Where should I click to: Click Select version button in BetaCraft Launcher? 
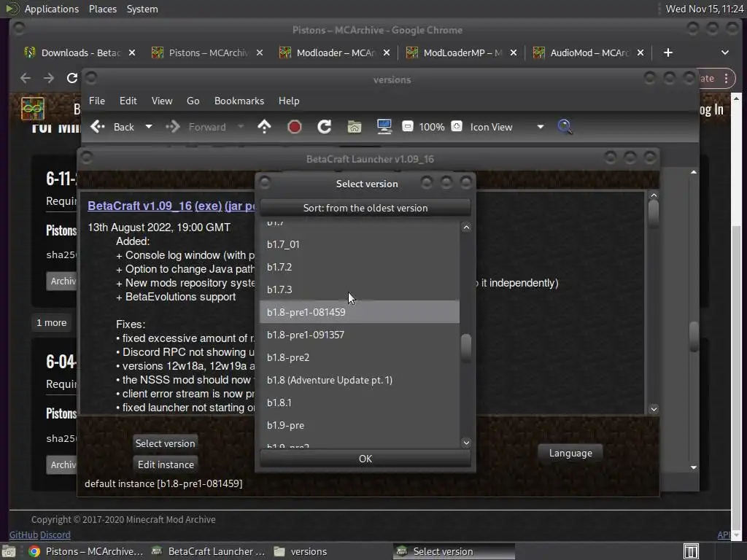click(x=166, y=443)
